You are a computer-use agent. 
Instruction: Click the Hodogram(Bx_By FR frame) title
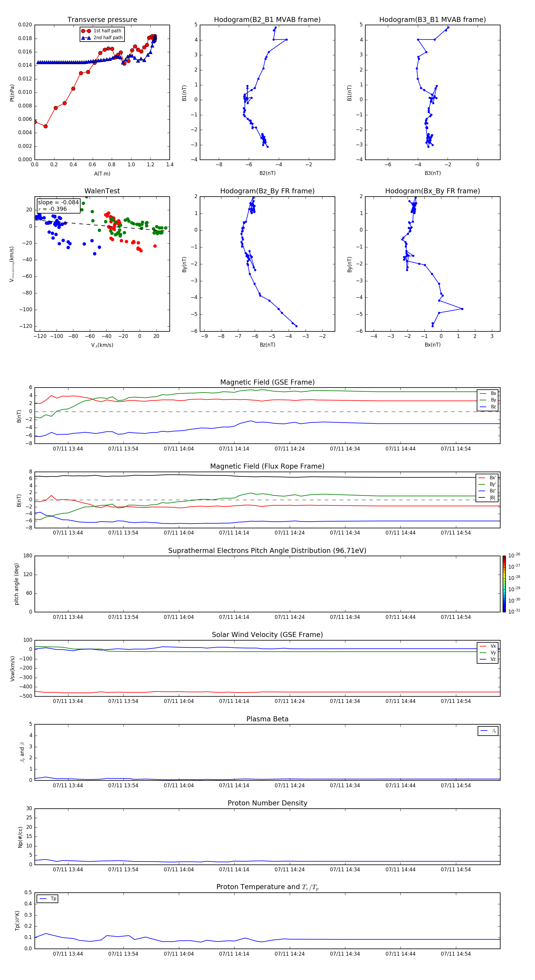click(432, 191)
